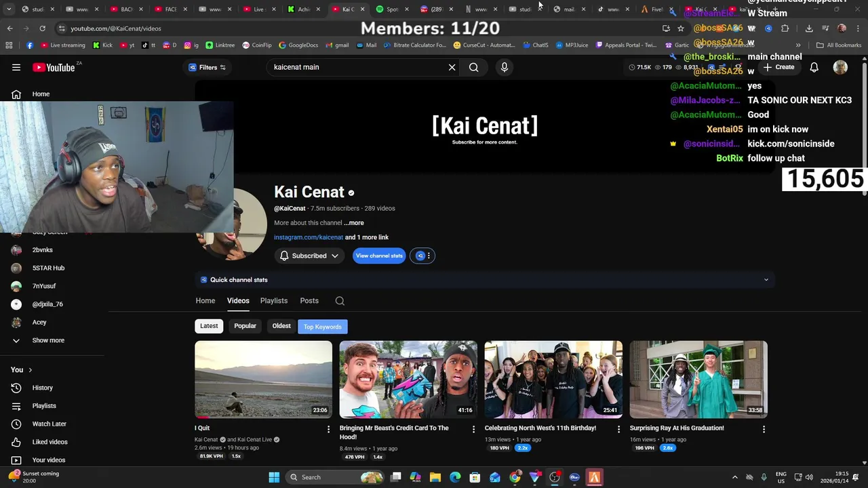Open the Kick bookmark
The image size is (868, 488).
click(x=102, y=45)
